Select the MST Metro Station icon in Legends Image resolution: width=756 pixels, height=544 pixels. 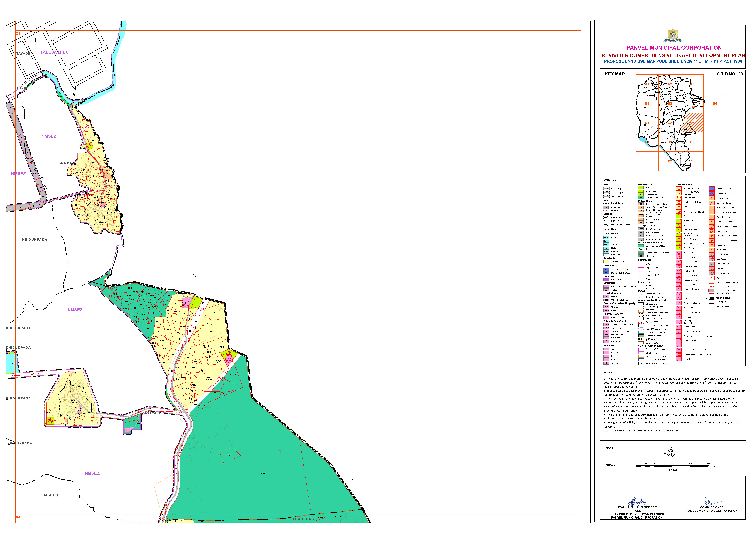[606, 208]
